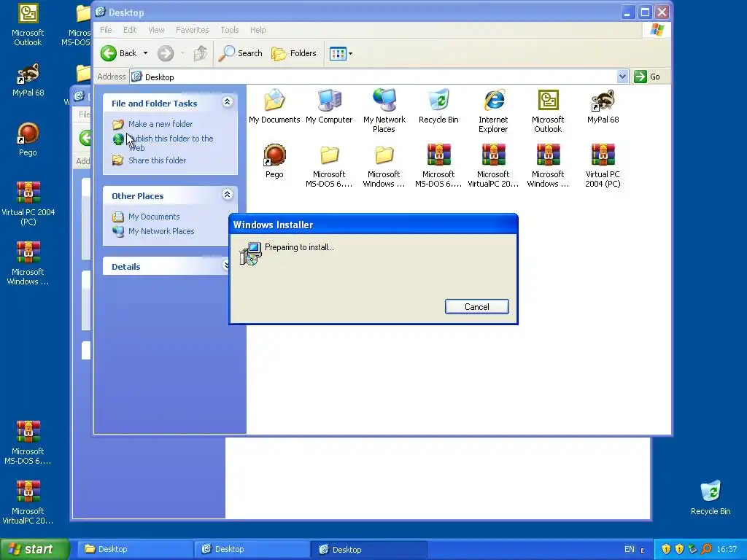The height and width of the screenshot is (560, 747).
Task: Switch to third Desktop taskbar button
Action: tap(368, 550)
